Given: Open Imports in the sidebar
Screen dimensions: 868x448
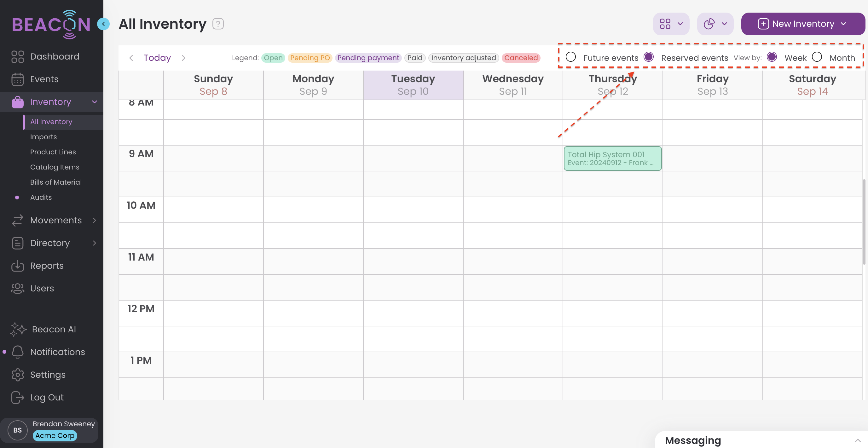Looking at the screenshot, I should (43, 137).
